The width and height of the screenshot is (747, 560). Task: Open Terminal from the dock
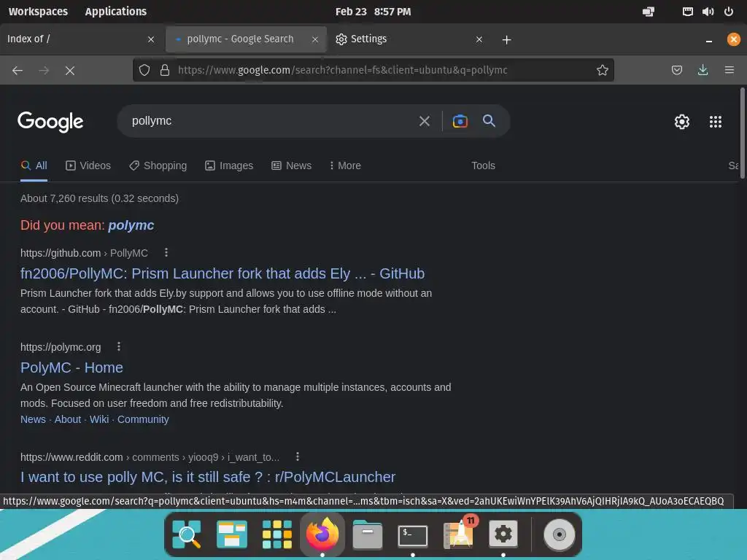coord(413,535)
